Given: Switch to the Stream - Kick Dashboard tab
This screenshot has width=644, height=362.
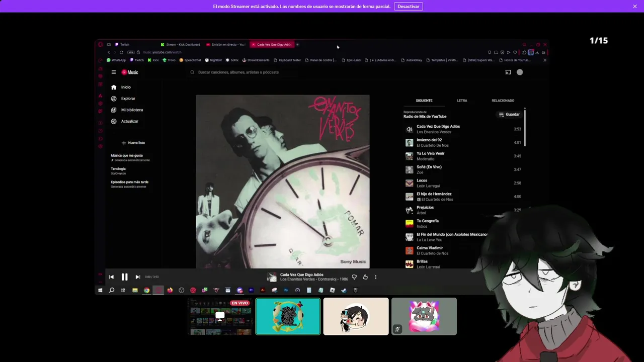Looking at the screenshot, I should (x=180, y=45).
